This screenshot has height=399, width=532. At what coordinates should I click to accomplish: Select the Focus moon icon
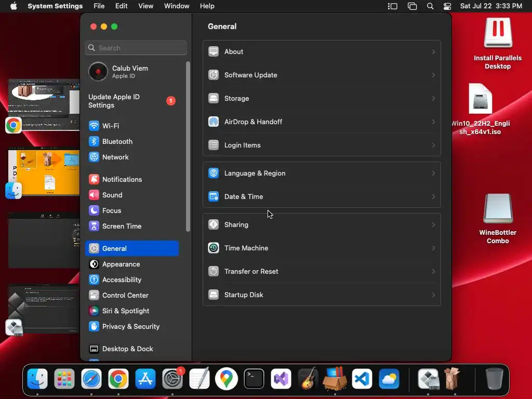[x=94, y=211]
